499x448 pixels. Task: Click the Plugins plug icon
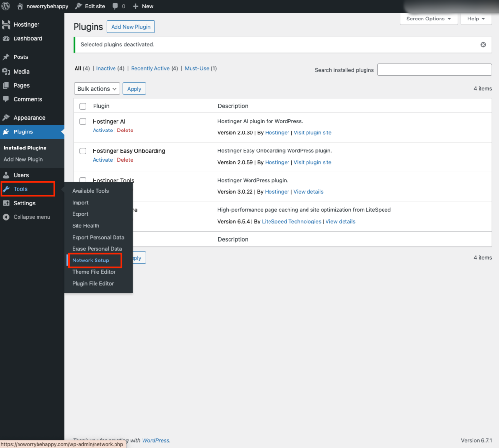6,131
